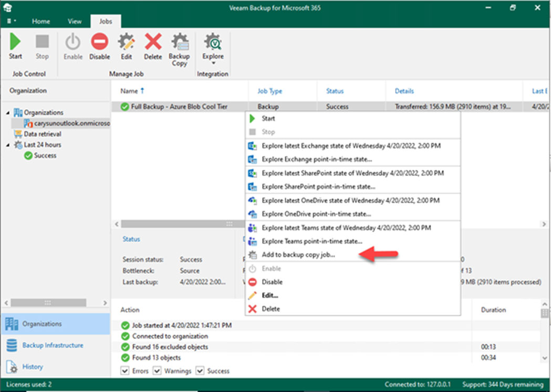Choose Stop in the context menu
The width and height of the screenshot is (551, 392).
coord(352,132)
